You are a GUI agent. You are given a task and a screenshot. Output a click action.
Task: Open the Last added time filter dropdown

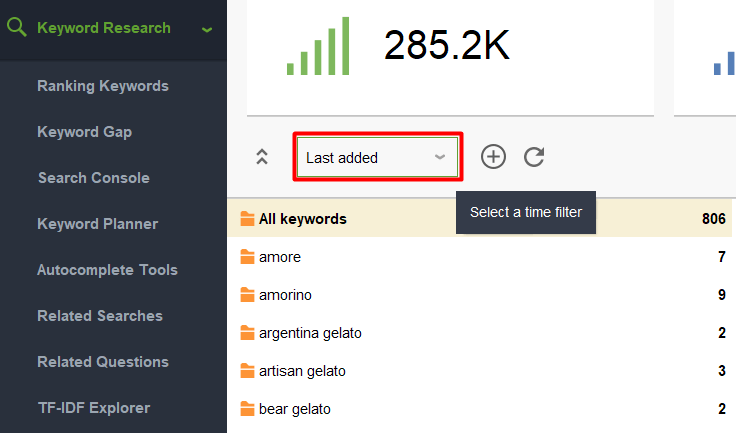[377, 157]
